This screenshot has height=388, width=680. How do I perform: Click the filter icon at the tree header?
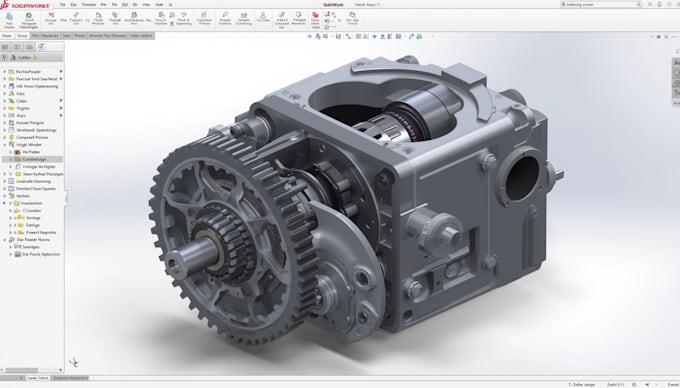(x=4, y=57)
